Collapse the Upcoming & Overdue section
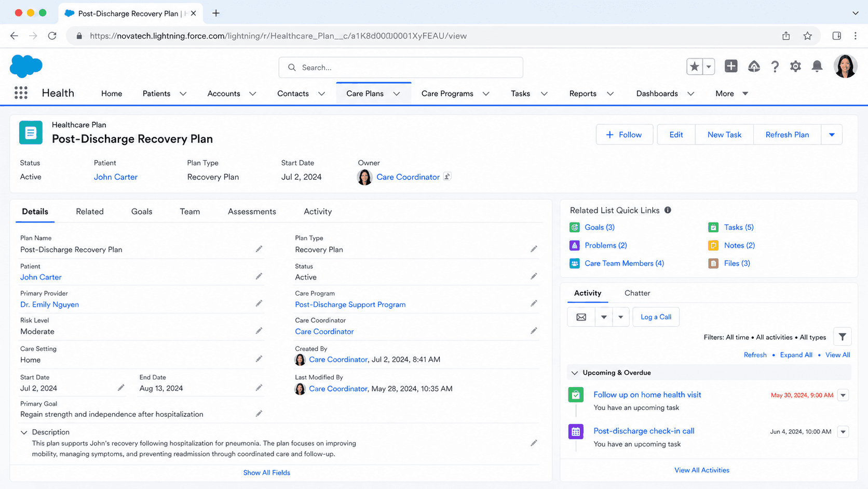Image resolution: width=868 pixels, height=489 pixels. click(x=575, y=373)
